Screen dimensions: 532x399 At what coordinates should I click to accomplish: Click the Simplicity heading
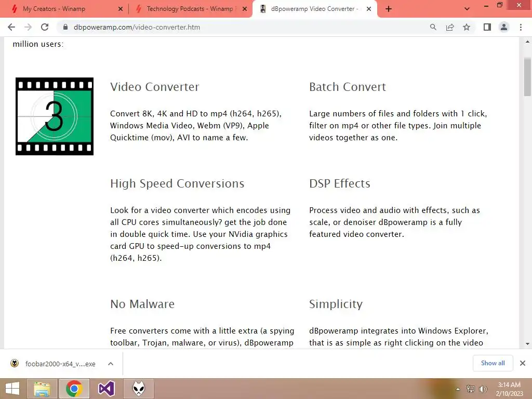[x=336, y=304]
